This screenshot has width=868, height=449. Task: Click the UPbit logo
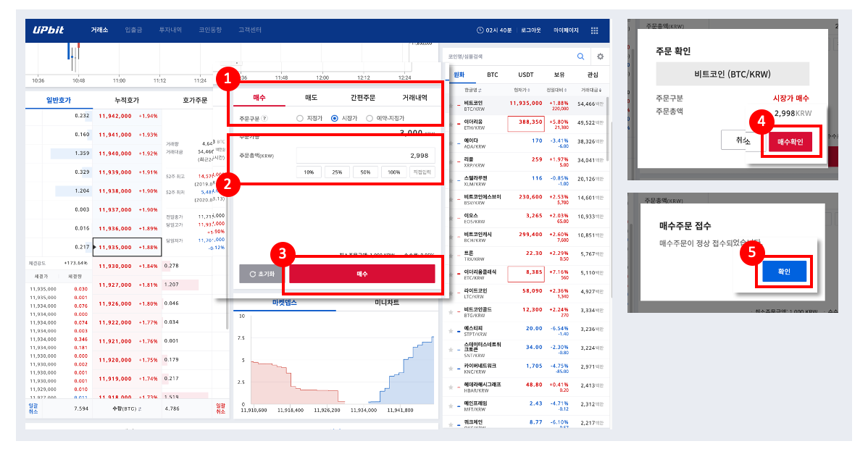point(48,30)
